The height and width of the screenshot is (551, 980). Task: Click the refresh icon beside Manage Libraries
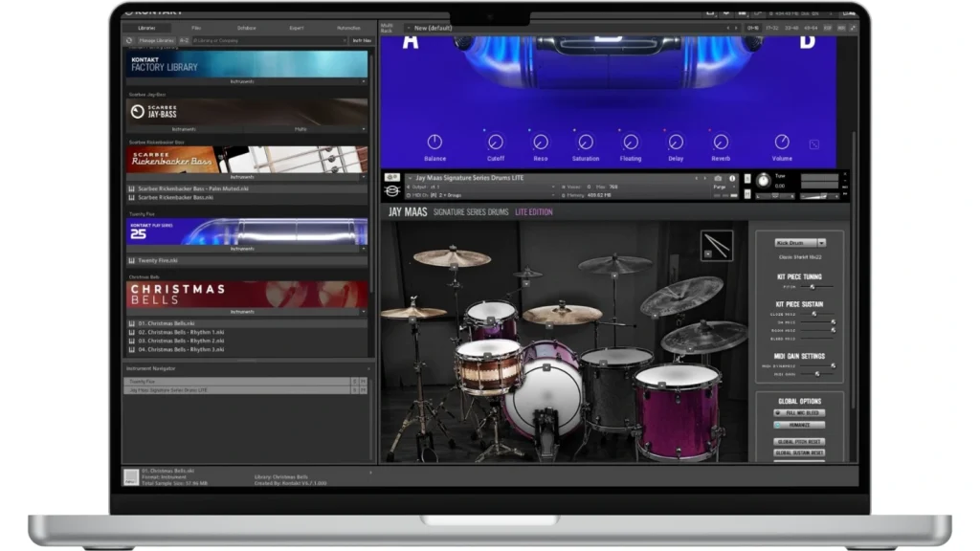click(129, 41)
